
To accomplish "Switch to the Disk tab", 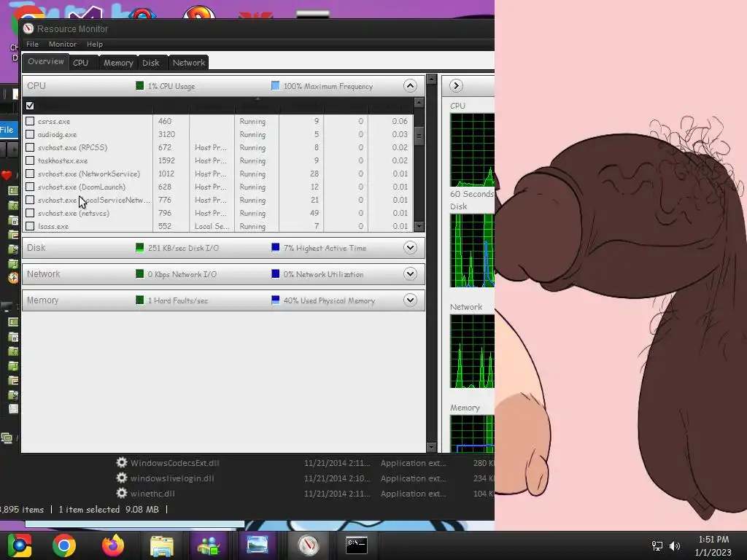I will 151,63.
